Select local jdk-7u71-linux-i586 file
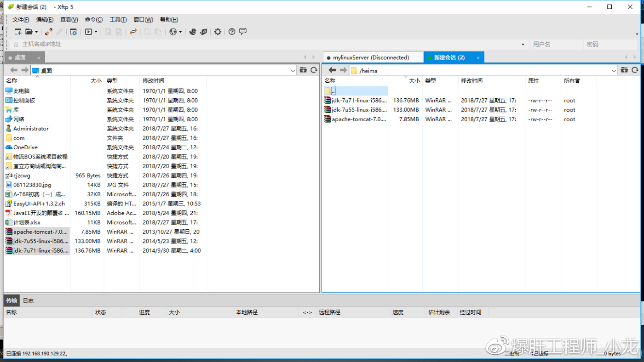 [x=37, y=250]
